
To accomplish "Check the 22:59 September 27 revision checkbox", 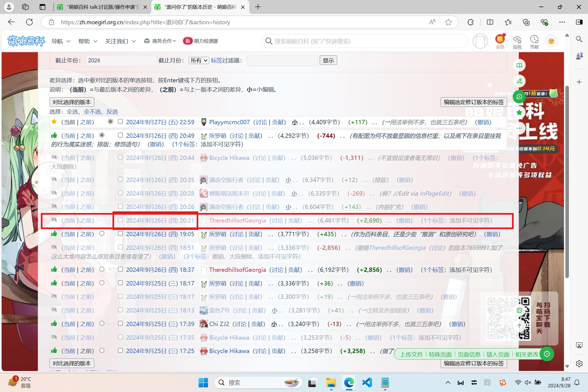I will 120,121.
